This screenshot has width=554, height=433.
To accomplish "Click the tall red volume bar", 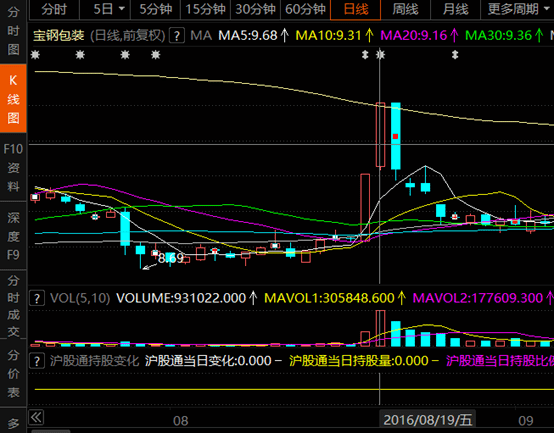I will pyautogui.click(x=380, y=328).
